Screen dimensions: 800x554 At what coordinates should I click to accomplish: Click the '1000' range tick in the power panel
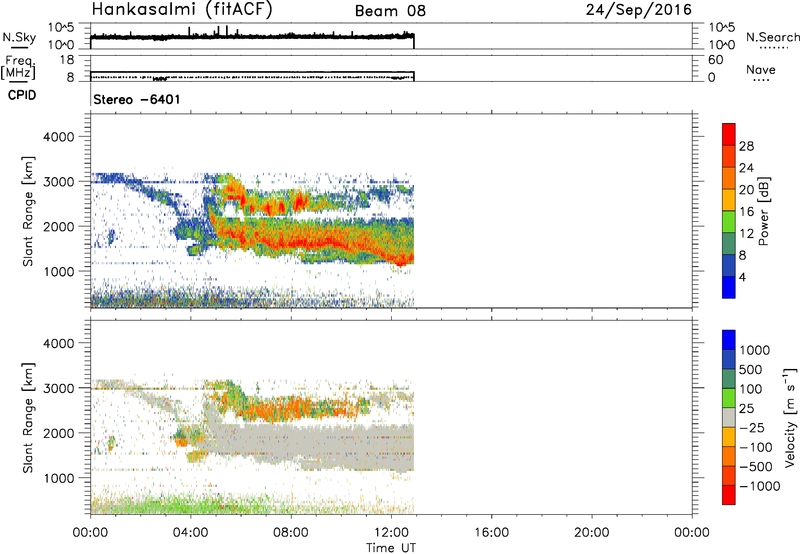(x=59, y=271)
